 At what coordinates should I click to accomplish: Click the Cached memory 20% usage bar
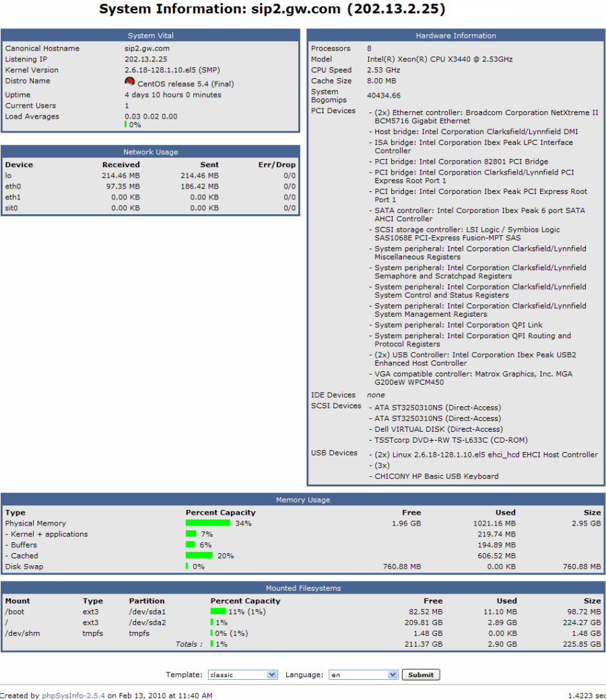tap(198, 556)
